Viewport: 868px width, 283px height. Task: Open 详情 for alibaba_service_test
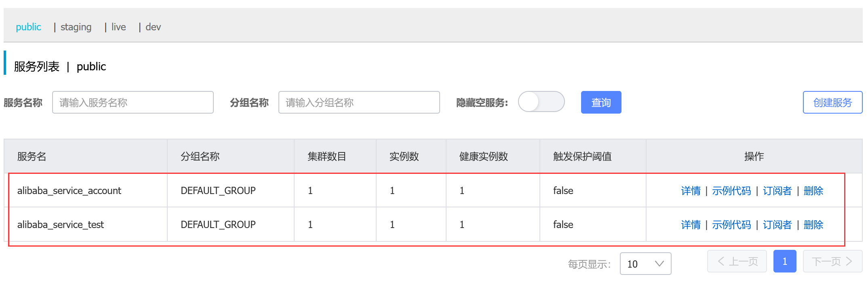691,225
